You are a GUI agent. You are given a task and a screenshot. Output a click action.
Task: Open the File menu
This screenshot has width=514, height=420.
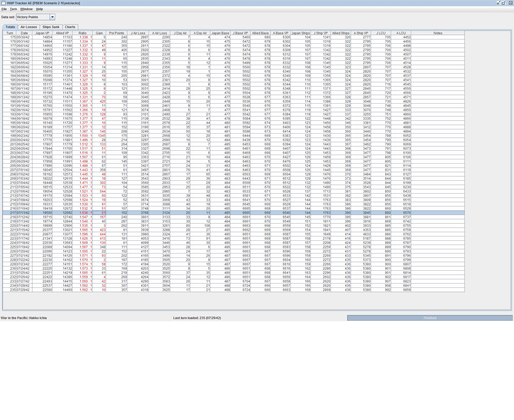(4, 9)
